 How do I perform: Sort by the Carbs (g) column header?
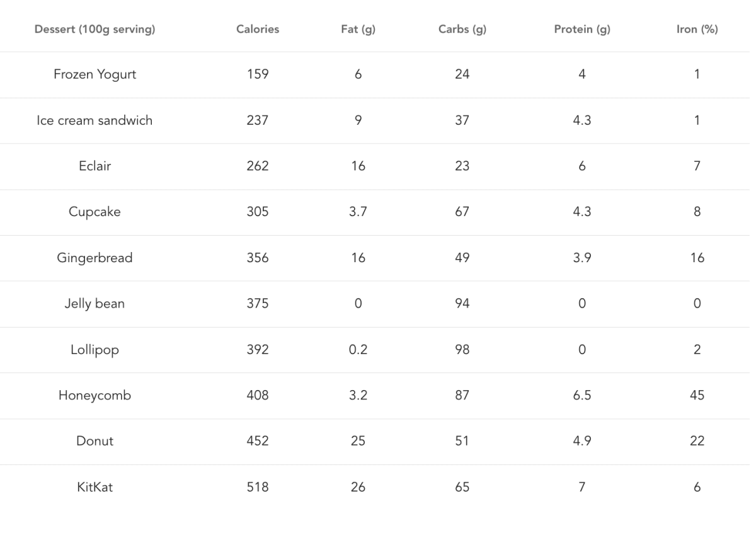pyautogui.click(x=462, y=29)
